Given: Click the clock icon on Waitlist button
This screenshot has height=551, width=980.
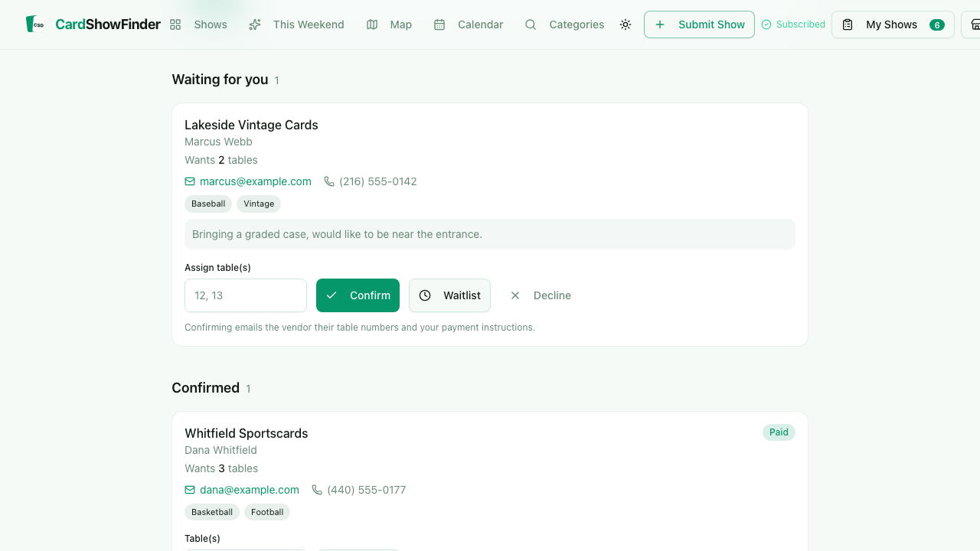Looking at the screenshot, I should 425,295.
